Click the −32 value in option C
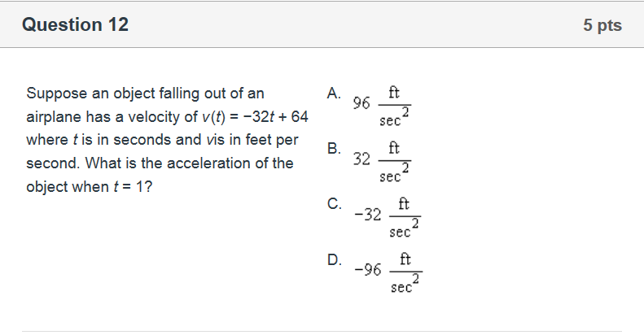Viewport: 644px width, 335px height. pos(368,215)
